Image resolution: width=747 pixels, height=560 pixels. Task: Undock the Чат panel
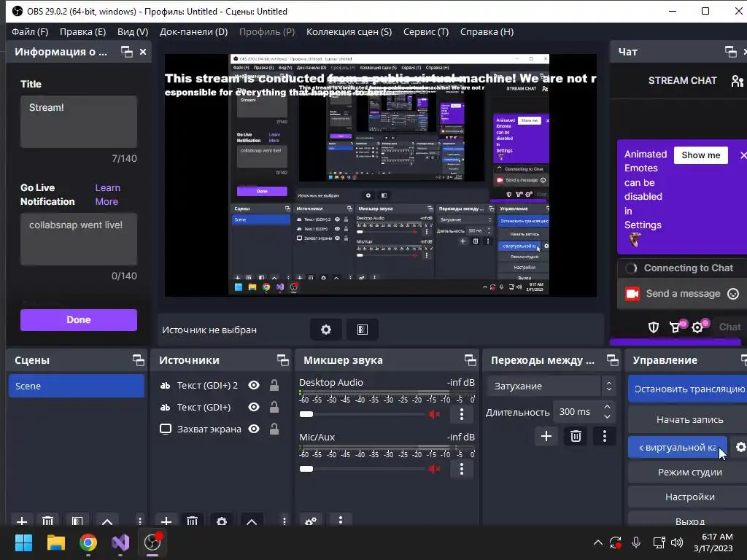coord(730,52)
